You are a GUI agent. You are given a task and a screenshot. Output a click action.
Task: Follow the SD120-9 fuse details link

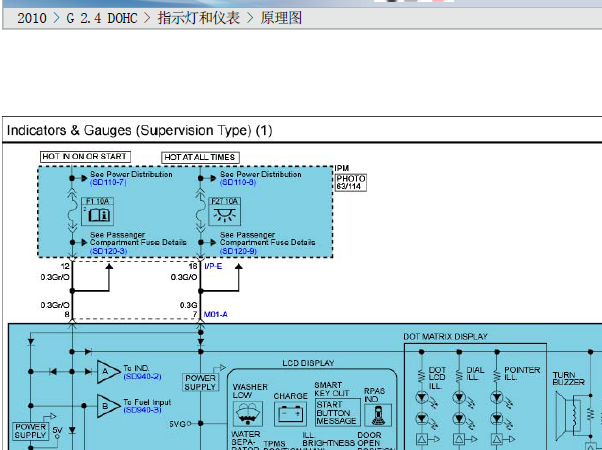tap(238, 251)
